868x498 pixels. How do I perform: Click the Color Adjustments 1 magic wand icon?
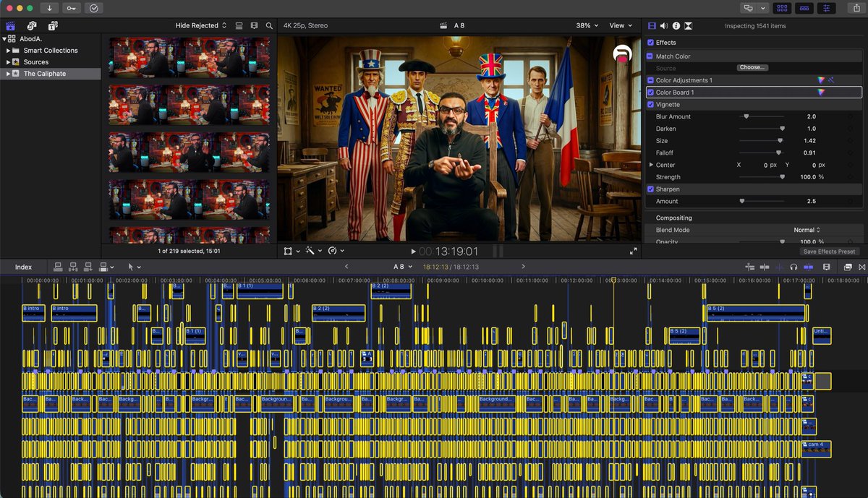(x=831, y=80)
